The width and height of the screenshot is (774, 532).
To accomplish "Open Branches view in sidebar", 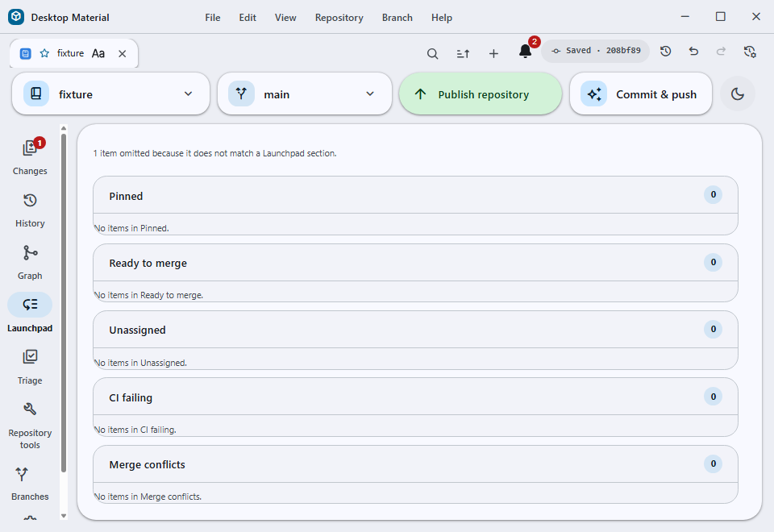I will 30,484.
